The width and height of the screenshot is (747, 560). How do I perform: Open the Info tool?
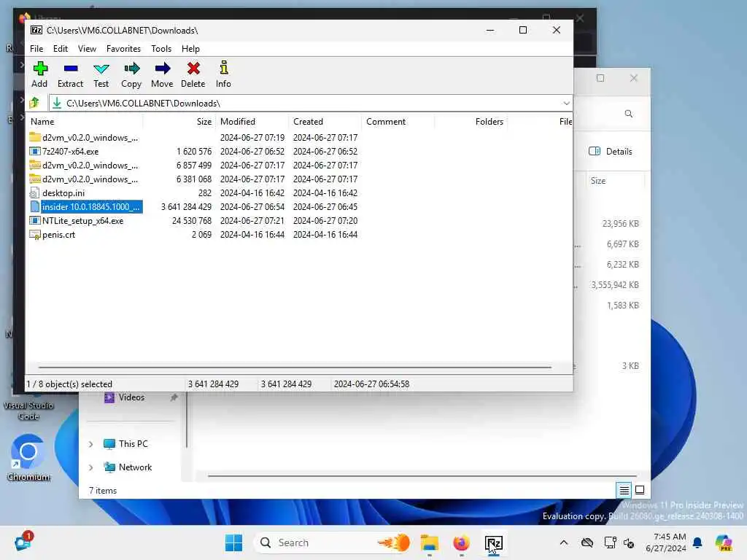[x=223, y=74]
